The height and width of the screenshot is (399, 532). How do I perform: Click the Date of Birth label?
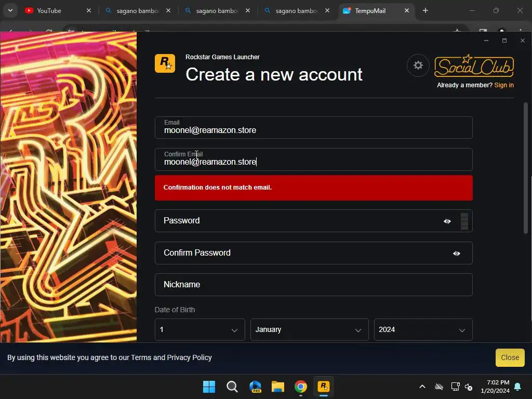coord(175,310)
